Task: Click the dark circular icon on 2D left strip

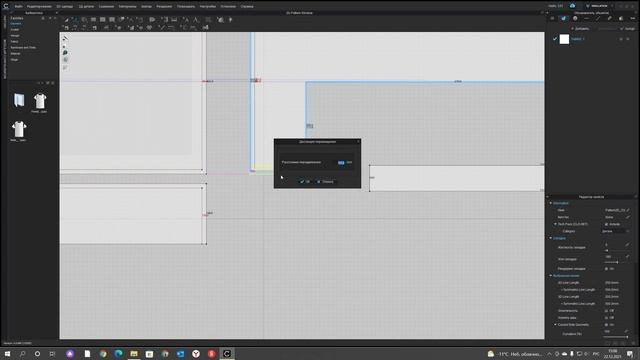Action: [65, 53]
